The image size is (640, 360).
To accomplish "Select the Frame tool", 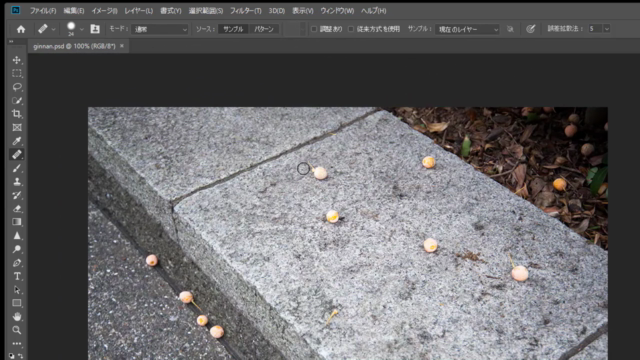I will tap(17, 127).
